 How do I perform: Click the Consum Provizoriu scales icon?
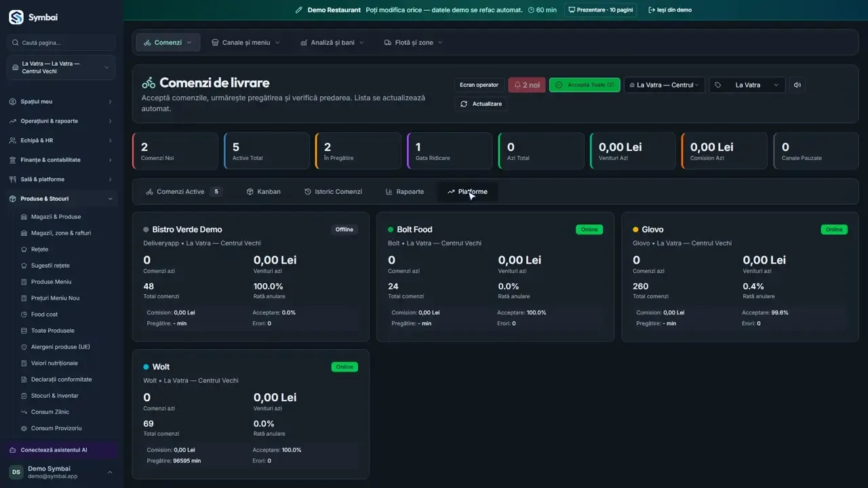tap(24, 428)
